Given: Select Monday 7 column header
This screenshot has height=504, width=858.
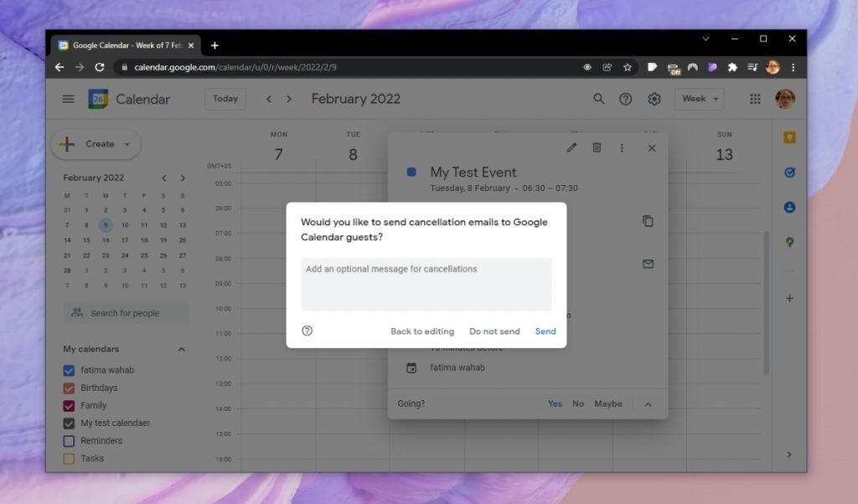Looking at the screenshot, I should pyautogui.click(x=278, y=148).
